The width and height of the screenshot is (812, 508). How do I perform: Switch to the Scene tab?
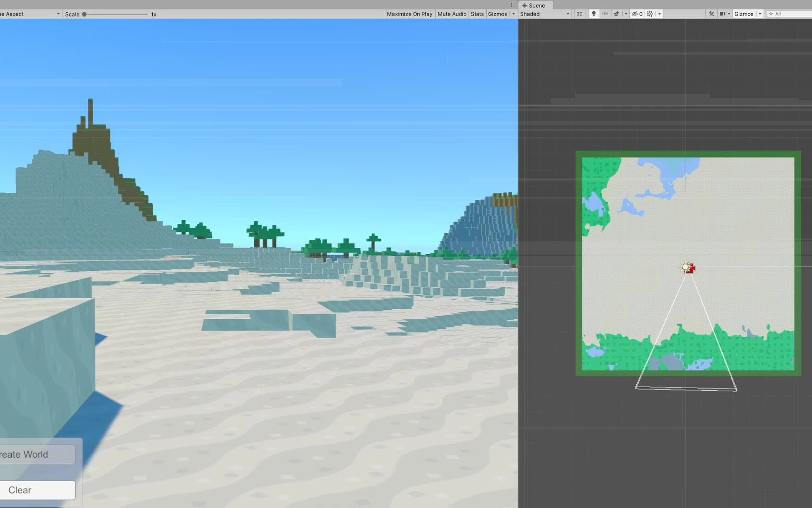(535, 5)
